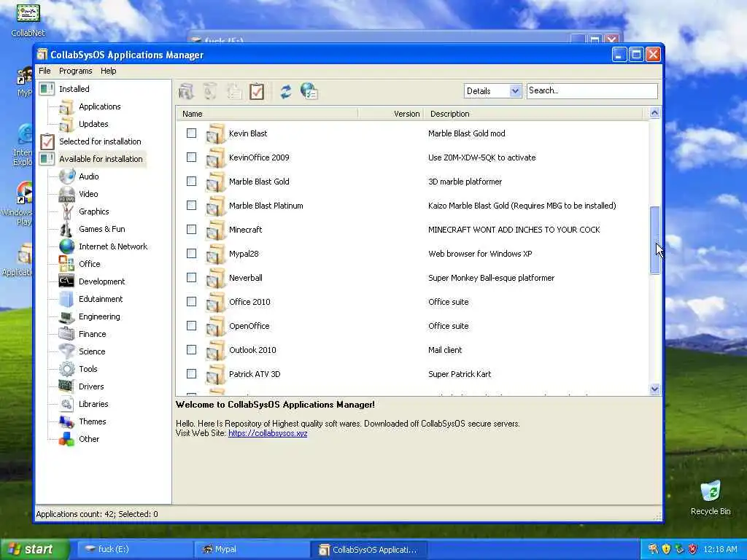Image resolution: width=747 pixels, height=560 pixels.
Task: Tick the Neverball checkbox
Action: 192,278
